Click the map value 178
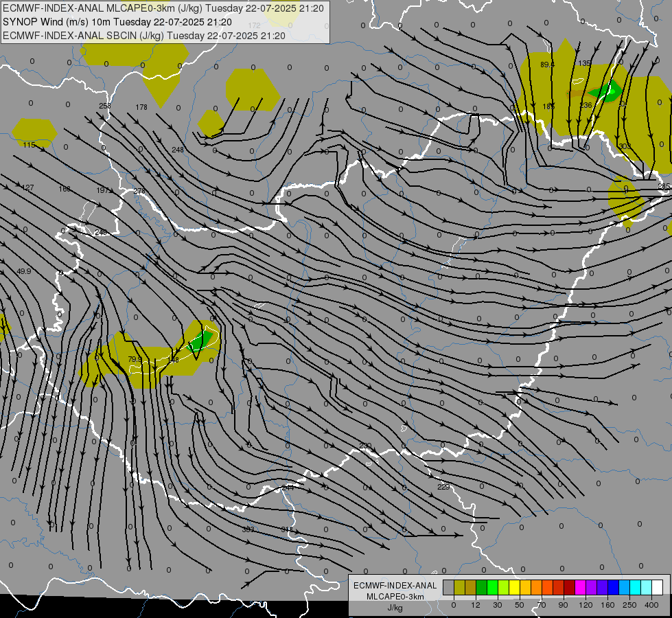672x618 pixels. click(141, 107)
